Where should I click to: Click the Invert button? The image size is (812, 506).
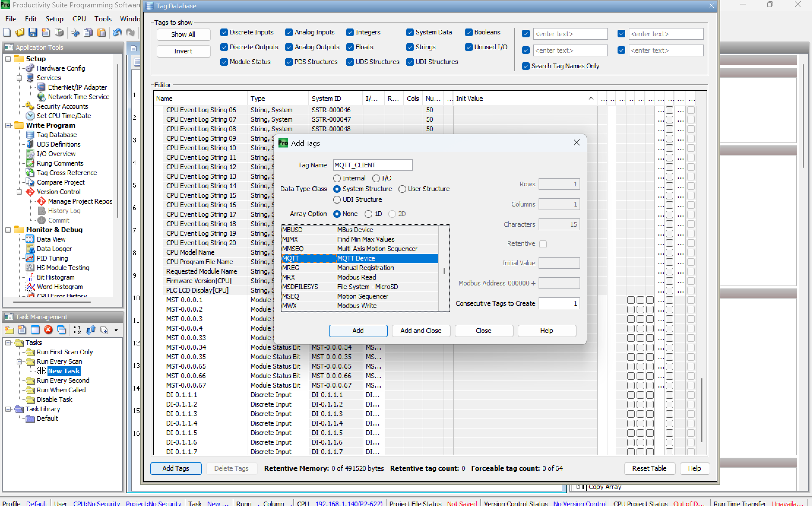click(x=183, y=51)
